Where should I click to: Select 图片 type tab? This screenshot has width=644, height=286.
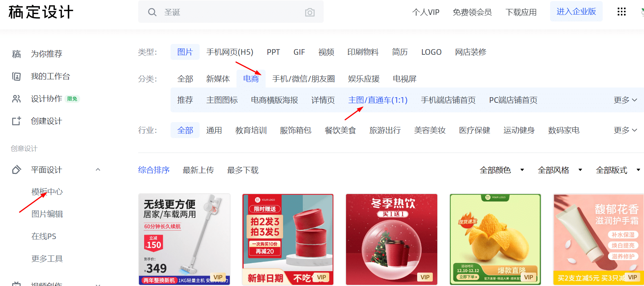pyautogui.click(x=185, y=52)
